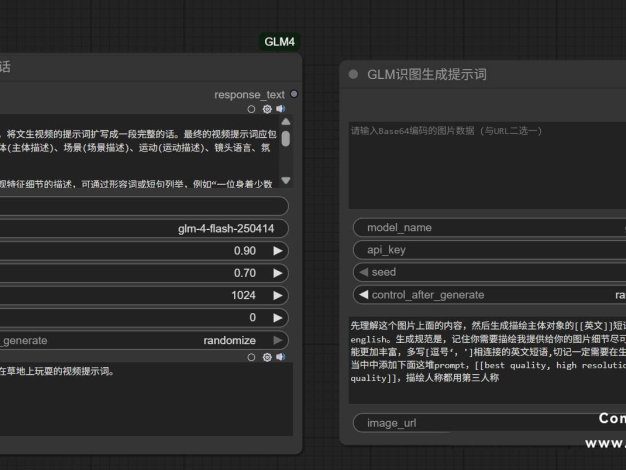Click speaker icon above the lower text area
Image resolution: width=626 pixels, height=470 pixels.
click(x=281, y=357)
